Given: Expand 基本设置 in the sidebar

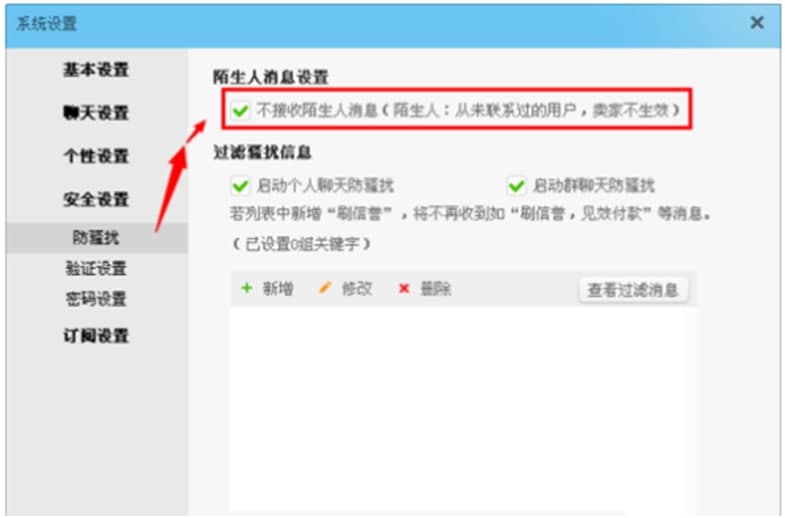Looking at the screenshot, I should coord(96,70).
